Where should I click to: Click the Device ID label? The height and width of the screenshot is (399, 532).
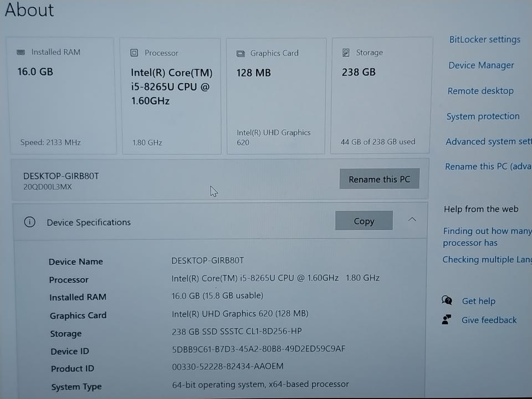[70, 351]
